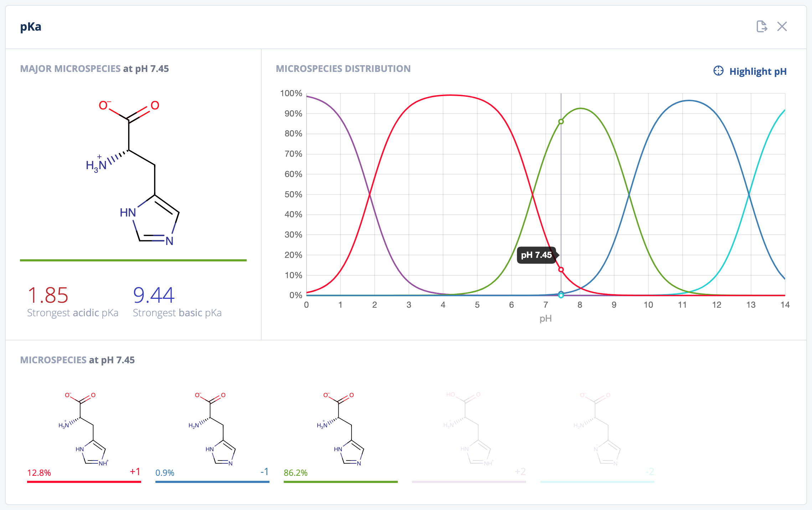812x510 pixels.
Task: Select the faded +2 charge microspecies
Action: 469,429
